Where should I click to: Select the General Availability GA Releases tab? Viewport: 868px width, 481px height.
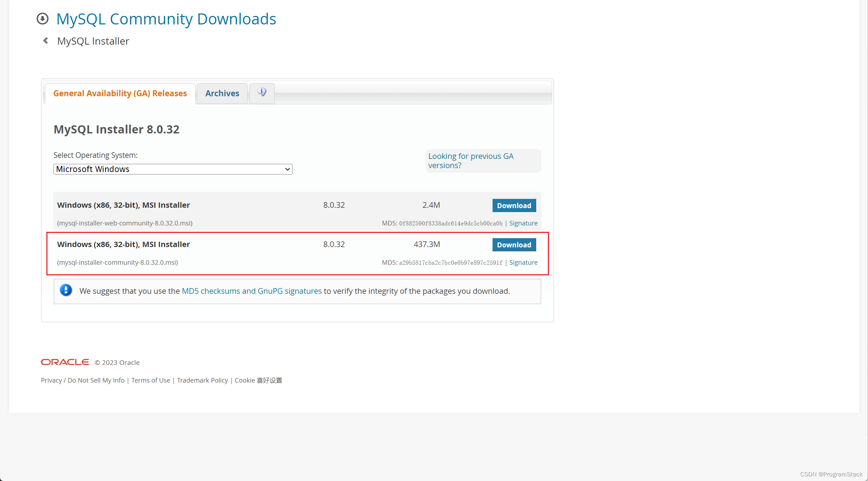119,93
